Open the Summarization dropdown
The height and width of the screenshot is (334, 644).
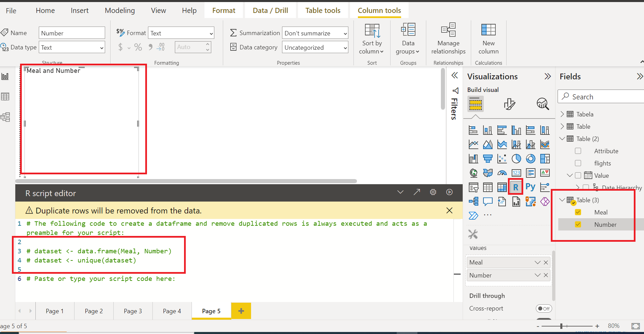[x=315, y=33]
